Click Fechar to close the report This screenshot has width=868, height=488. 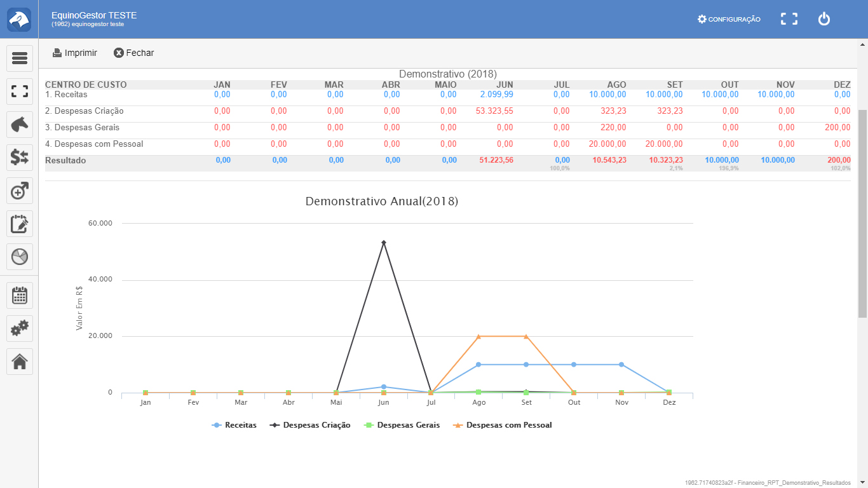(x=134, y=53)
